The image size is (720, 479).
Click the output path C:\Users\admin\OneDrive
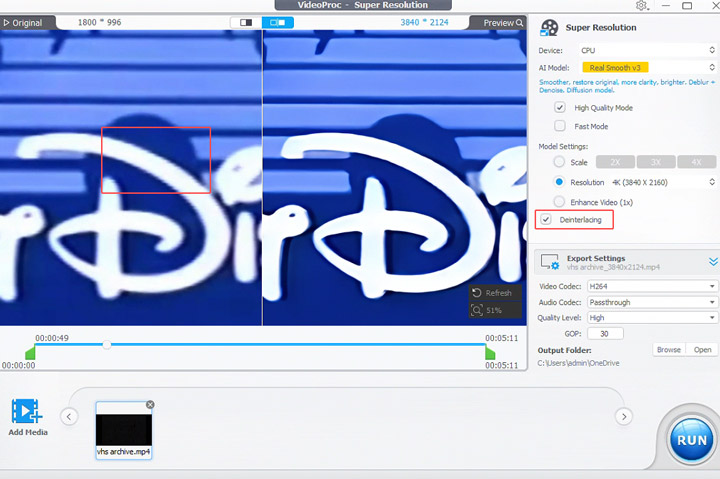579,363
